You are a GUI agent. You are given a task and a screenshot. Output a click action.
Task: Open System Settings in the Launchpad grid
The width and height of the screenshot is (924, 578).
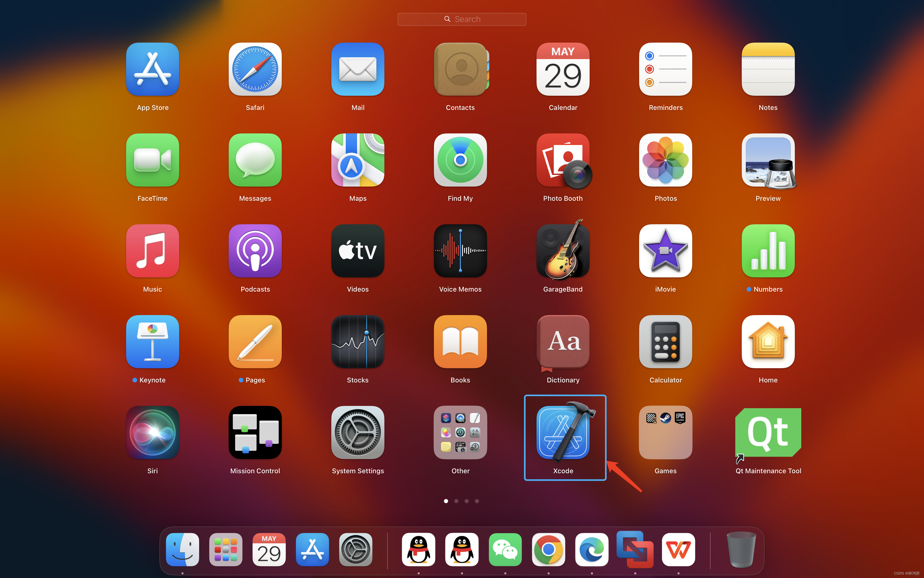[x=358, y=432]
